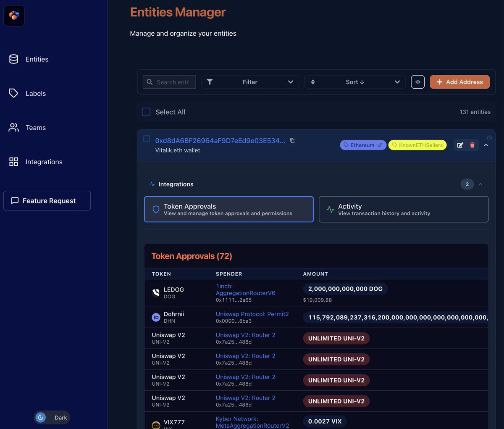Open the Teams panel from sidebar
This screenshot has height=429, width=504.
35,127
